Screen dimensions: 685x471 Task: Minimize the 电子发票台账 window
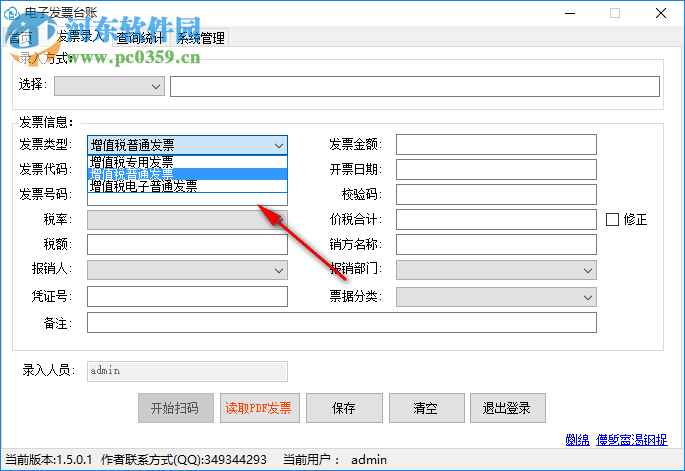(570, 13)
